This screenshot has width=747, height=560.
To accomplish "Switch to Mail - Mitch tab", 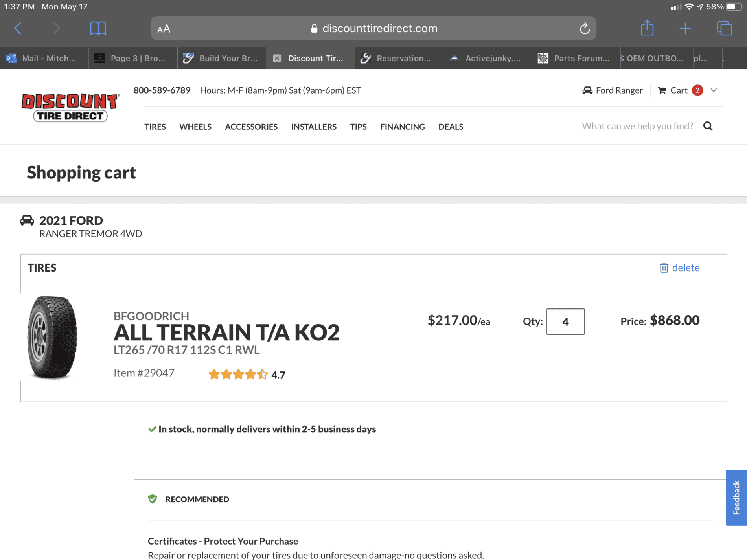I will [x=44, y=58].
